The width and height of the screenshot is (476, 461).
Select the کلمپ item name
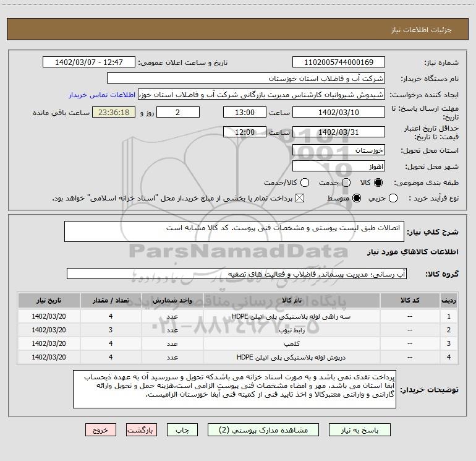[291, 343]
